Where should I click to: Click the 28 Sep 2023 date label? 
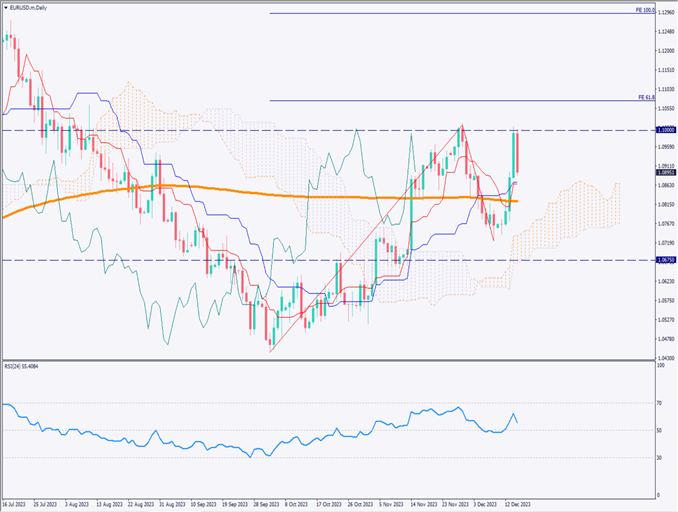point(265,505)
